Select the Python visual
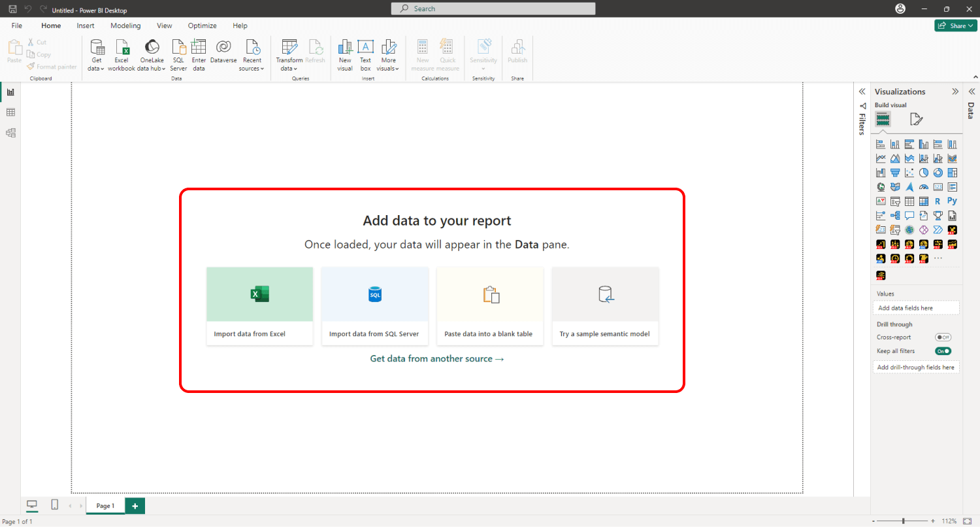 tap(953, 201)
